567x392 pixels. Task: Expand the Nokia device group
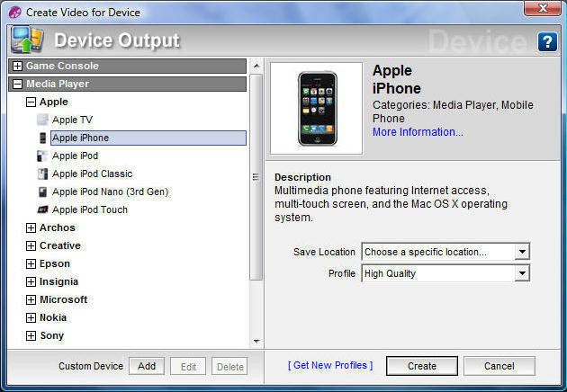(31, 317)
